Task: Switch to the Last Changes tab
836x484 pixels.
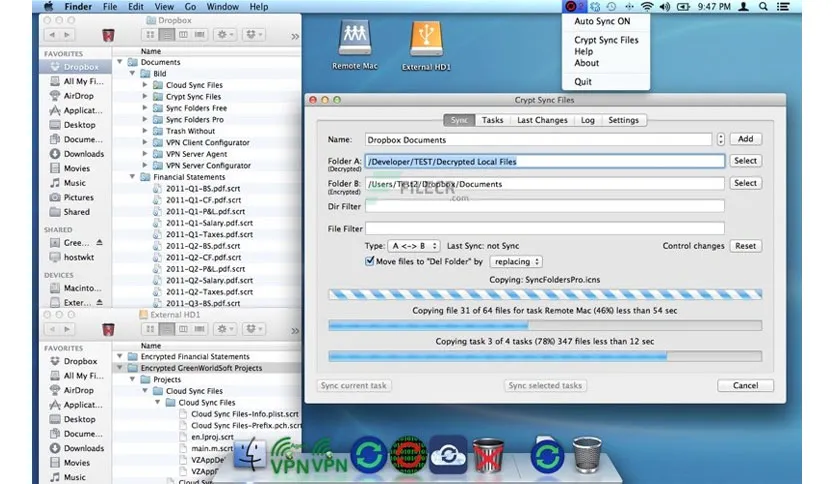Action: [x=542, y=120]
